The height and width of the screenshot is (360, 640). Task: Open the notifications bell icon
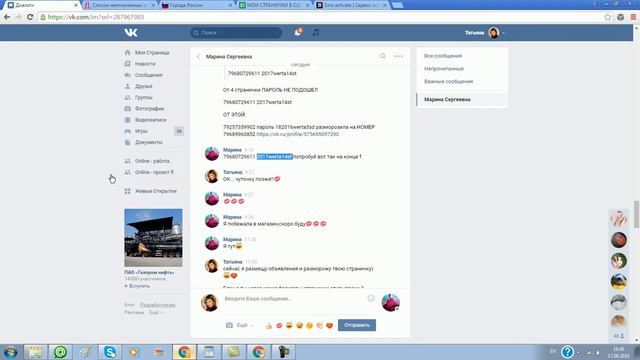tap(298, 33)
